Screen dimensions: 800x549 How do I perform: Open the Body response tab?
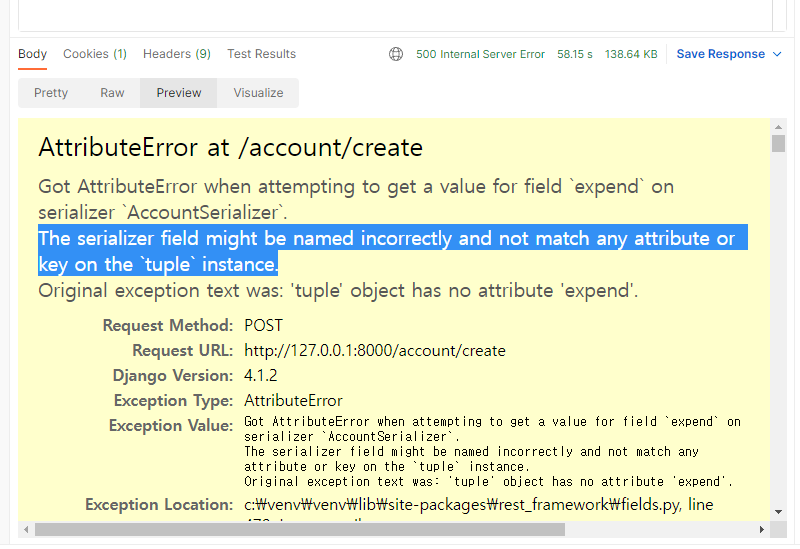(x=32, y=54)
